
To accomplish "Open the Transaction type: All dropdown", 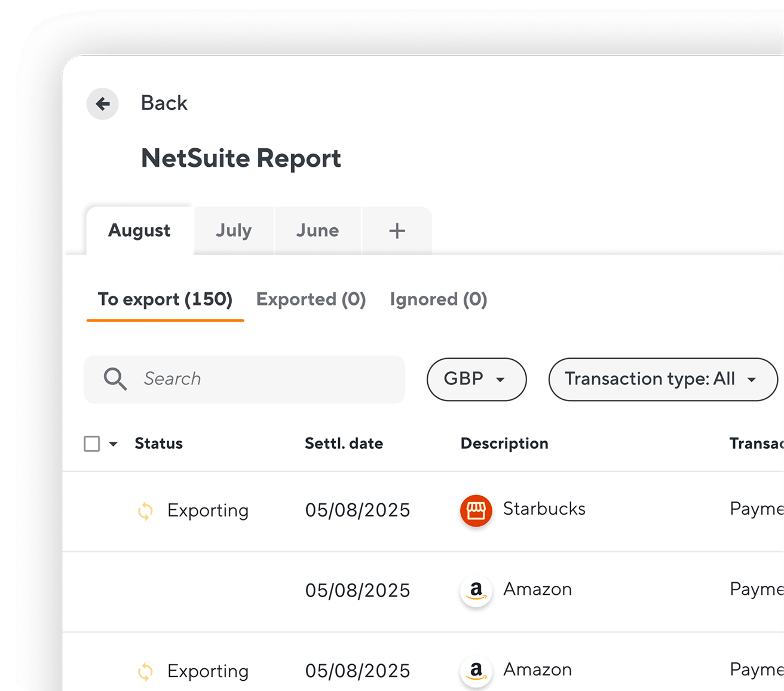I will click(663, 379).
